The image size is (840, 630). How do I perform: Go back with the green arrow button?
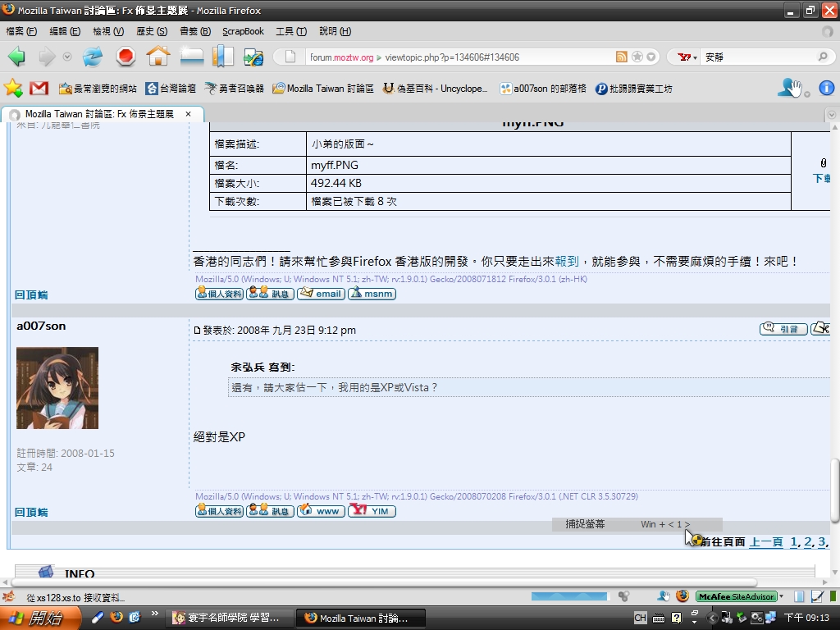tap(16, 57)
